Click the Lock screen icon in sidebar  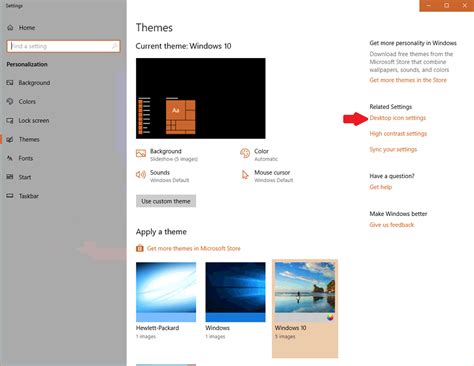click(x=10, y=120)
